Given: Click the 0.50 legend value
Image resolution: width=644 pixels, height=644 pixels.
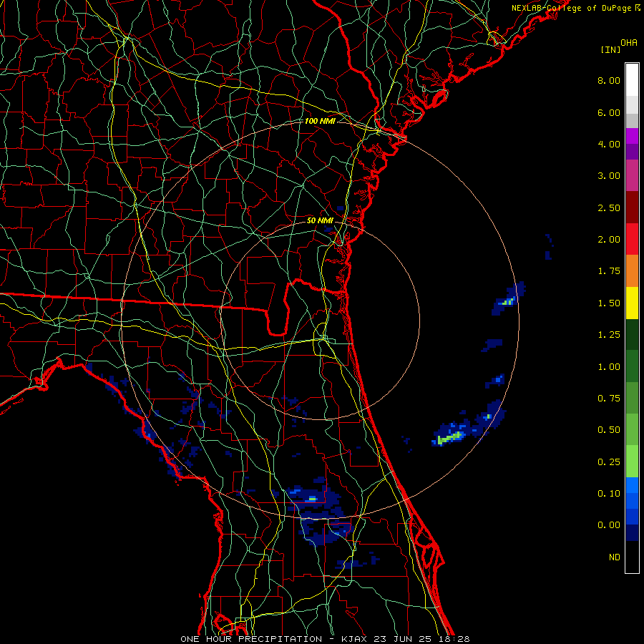Looking at the screenshot, I should pos(609,430).
